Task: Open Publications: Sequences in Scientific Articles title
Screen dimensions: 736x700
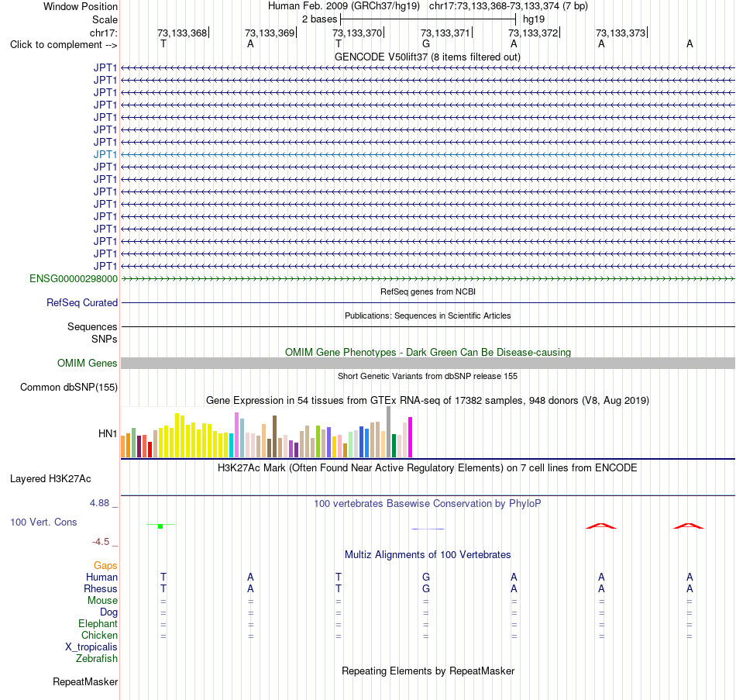Action: point(428,316)
